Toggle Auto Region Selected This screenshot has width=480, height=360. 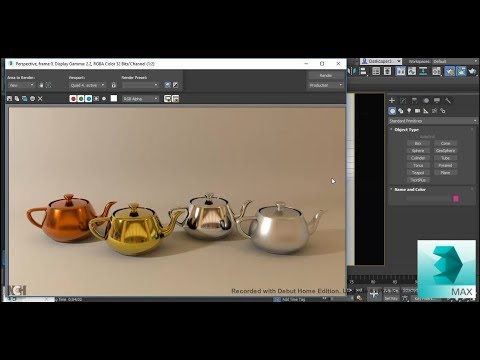point(48,85)
